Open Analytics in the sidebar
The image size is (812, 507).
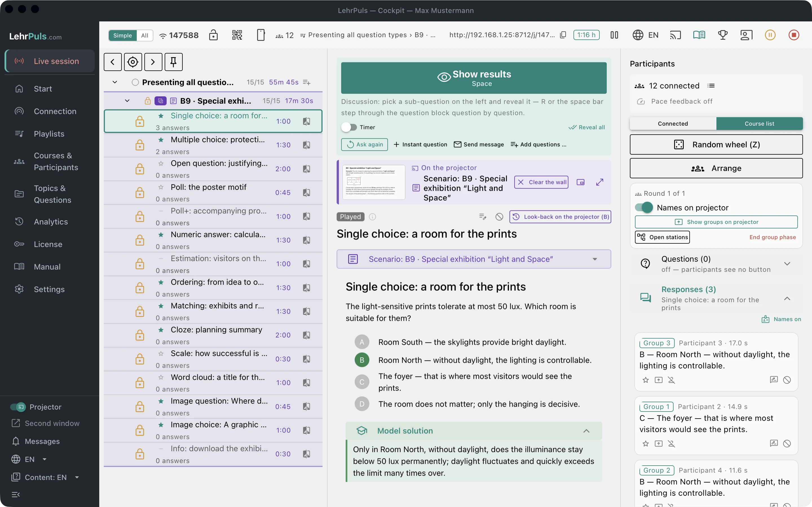click(x=50, y=222)
